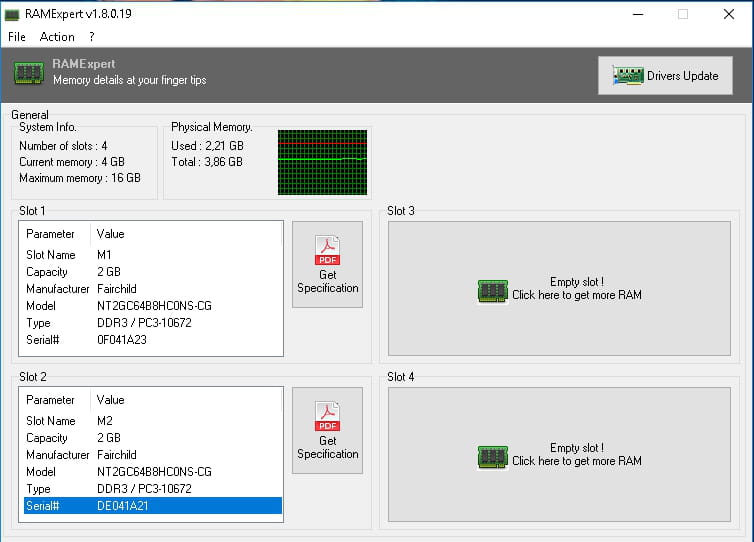Screen dimensions: 754x542
Task: Select the Slot 1 Serial# row
Action: coord(150,340)
